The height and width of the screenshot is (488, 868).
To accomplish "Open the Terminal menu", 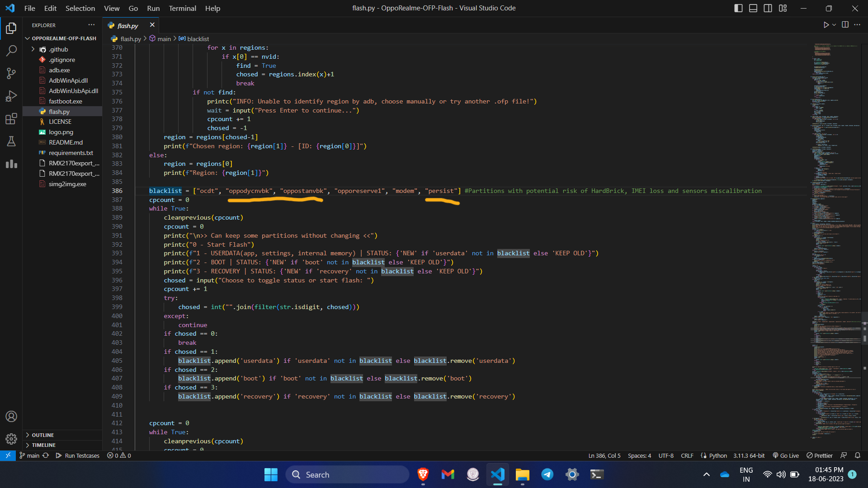I will click(x=182, y=8).
